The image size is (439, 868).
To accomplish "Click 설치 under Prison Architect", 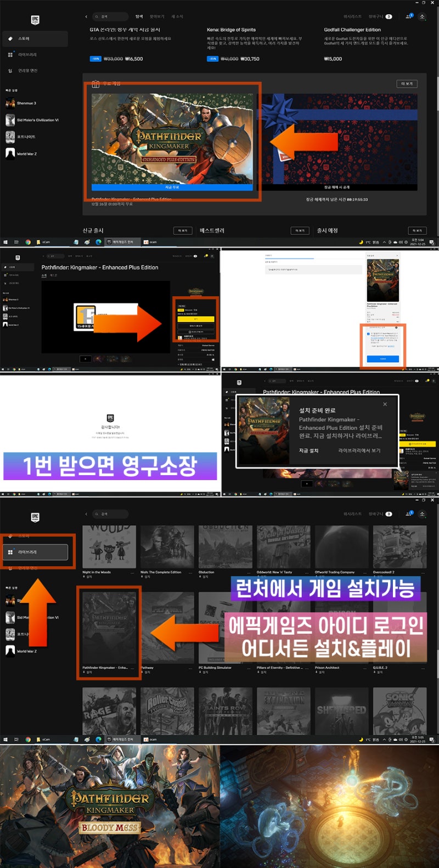I will 319,672.
